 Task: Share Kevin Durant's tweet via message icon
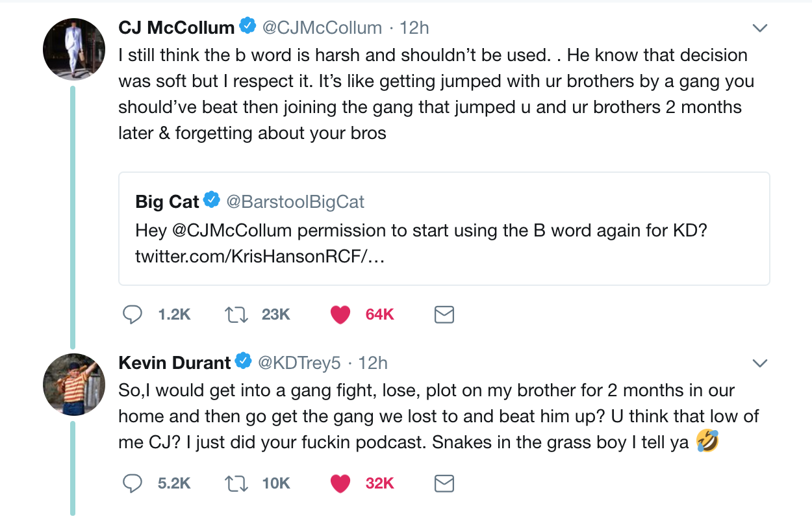point(444,484)
